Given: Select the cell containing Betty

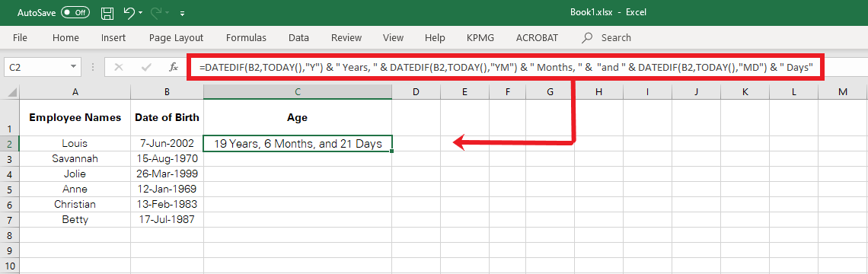Looking at the screenshot, I should coord(75,219).
